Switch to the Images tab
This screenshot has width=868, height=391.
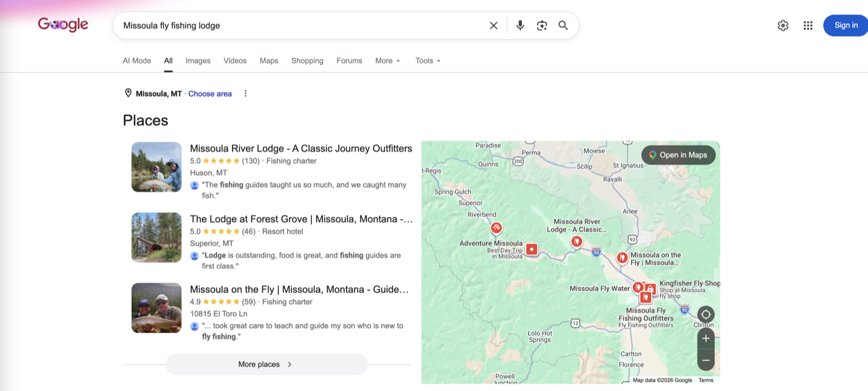198,61
